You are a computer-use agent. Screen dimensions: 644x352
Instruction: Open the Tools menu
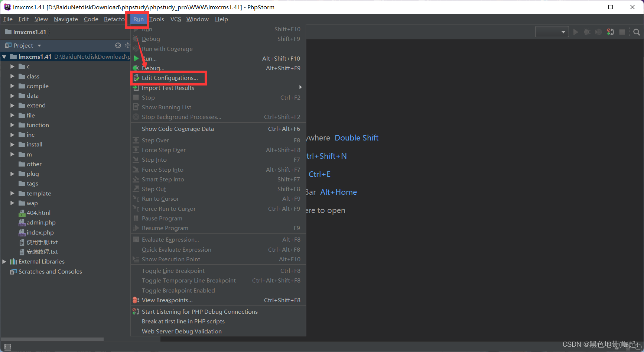(x=157, y=19)
